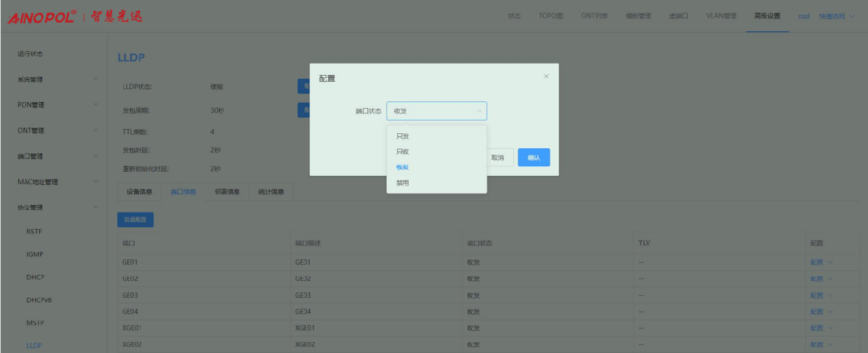Click the 批量配置 button
This screenshot has height=353, width=868.
(x=135, y=220)
